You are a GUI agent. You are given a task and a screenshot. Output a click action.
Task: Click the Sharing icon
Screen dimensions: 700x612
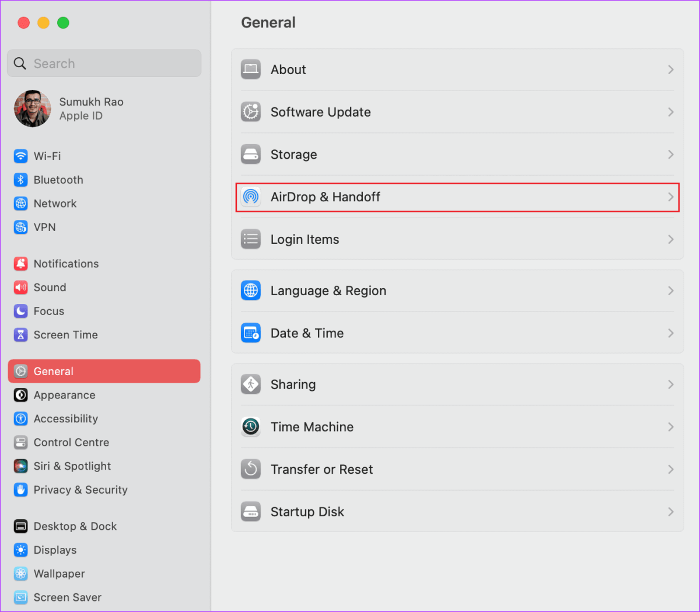click(x=251, y=384)
